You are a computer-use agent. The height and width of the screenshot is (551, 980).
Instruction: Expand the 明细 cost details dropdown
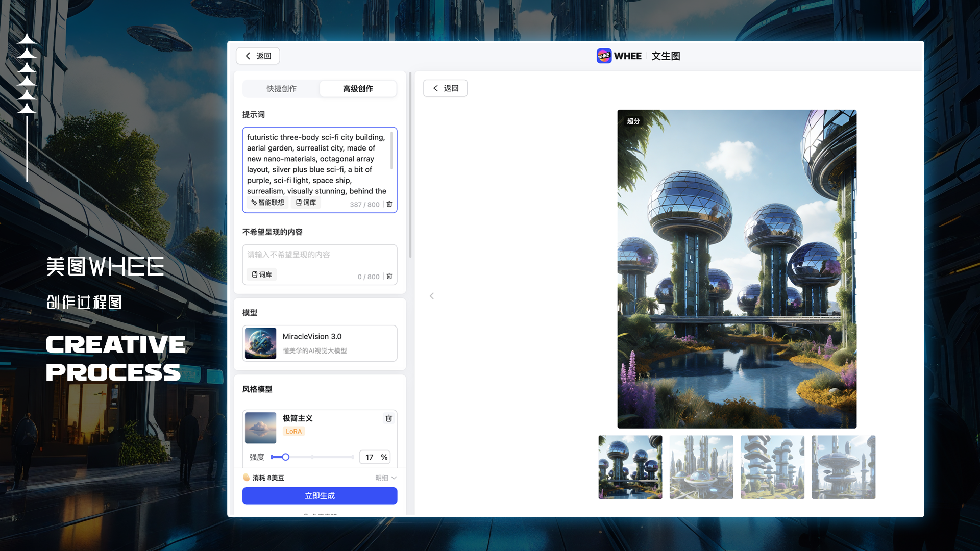[x=386, y=478]
